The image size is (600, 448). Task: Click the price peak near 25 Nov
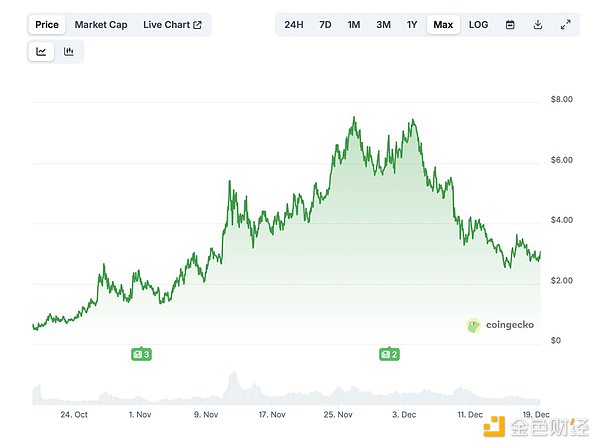[x=354, y=119]
